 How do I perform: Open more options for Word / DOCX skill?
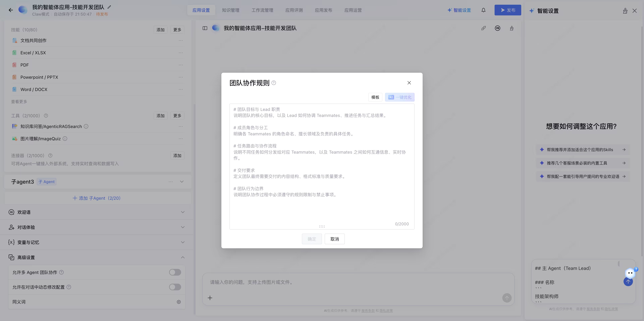click(180, 89)
